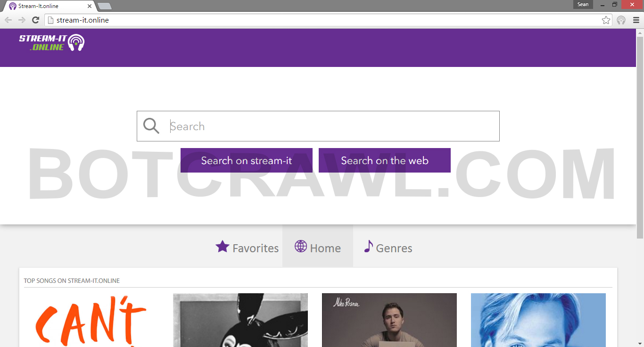Reload the page with refresh button
Image resolution: width=644 pixels, height=347 pixels.
35,20
